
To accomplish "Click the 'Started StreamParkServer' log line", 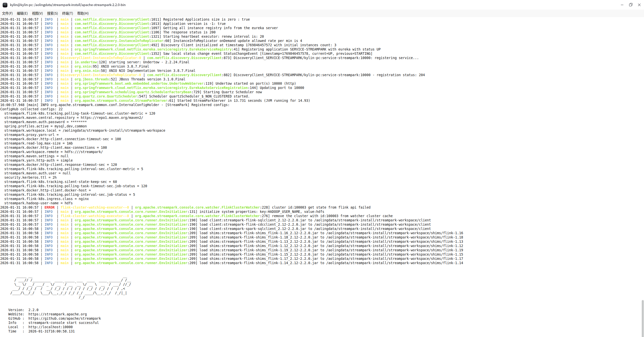I will coord(244,101).
